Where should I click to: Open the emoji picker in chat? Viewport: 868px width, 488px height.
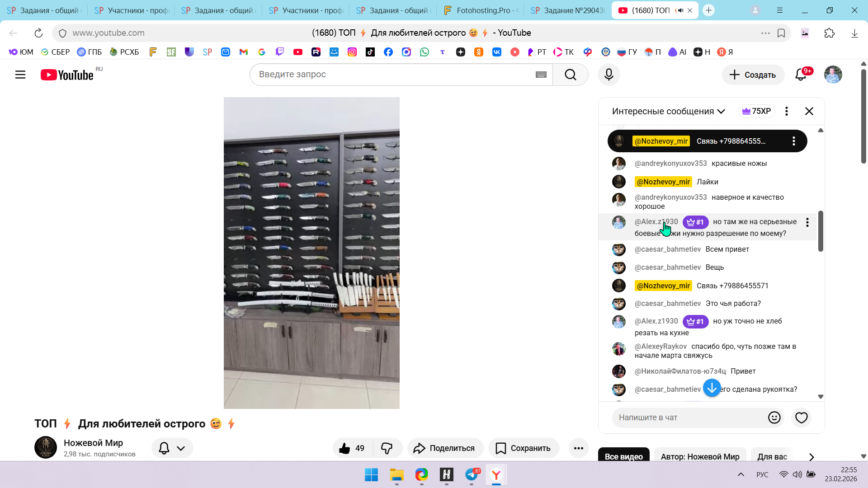[x=774, y=418]
